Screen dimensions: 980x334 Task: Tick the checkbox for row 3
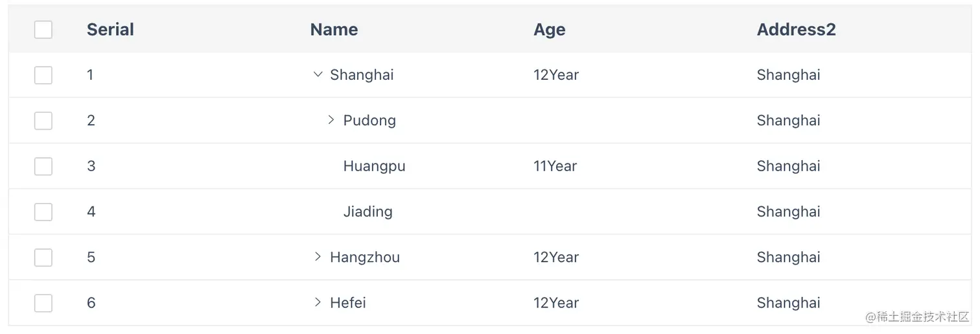43,166
